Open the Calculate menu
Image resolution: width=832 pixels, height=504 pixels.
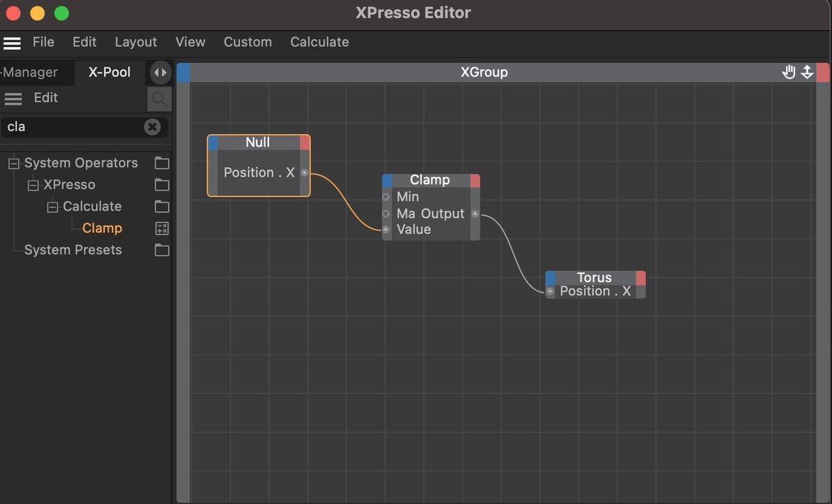(x=319, y=42)
